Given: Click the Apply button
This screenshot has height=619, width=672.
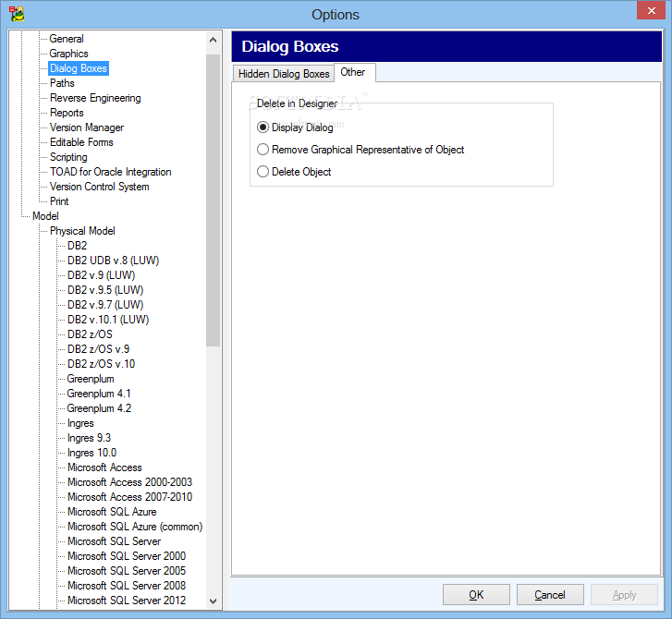Looking at the screenshot, I should point(624,595).
